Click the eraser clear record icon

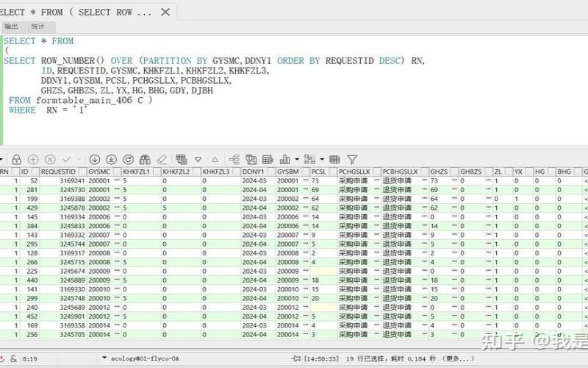click(x=162, y=160)
